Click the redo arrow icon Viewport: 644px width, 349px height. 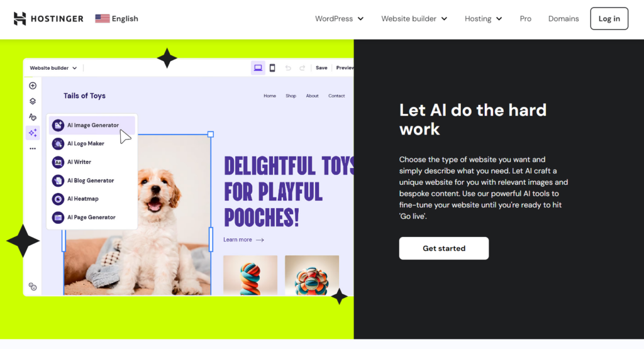tap(303, 68)
